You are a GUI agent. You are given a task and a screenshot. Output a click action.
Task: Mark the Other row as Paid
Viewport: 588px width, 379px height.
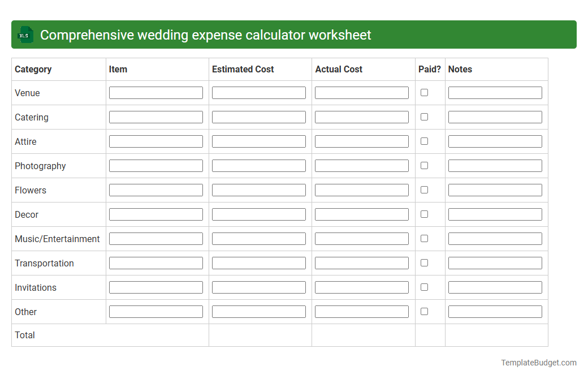(424, 311)
